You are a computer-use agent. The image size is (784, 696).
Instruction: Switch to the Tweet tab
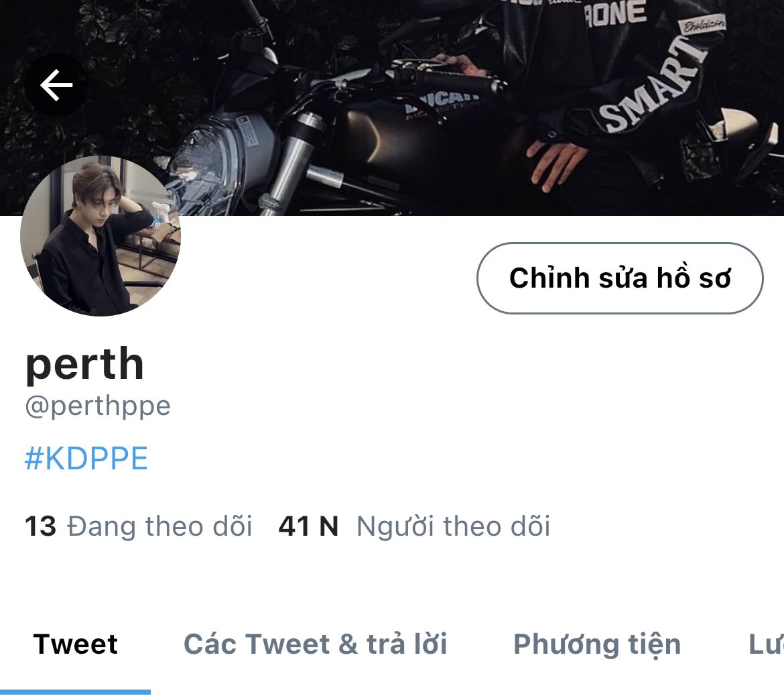pyautogui.click(x=76, y=644)
